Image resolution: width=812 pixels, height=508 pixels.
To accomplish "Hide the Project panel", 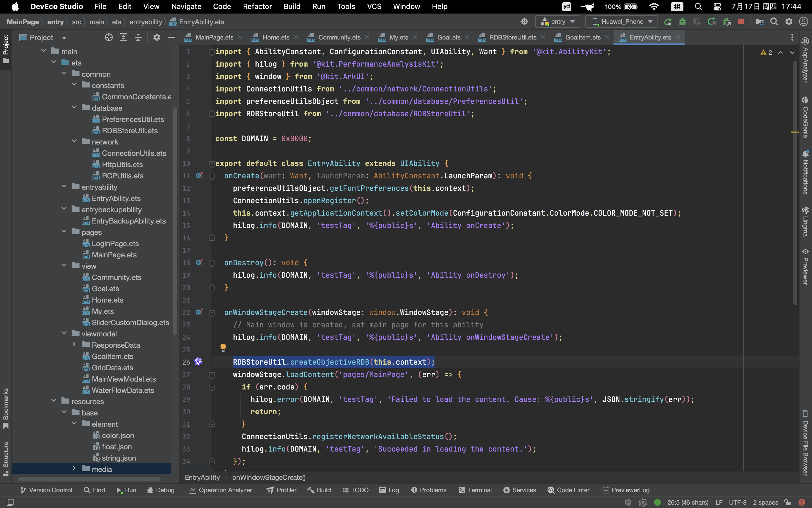I will [171, 37].
